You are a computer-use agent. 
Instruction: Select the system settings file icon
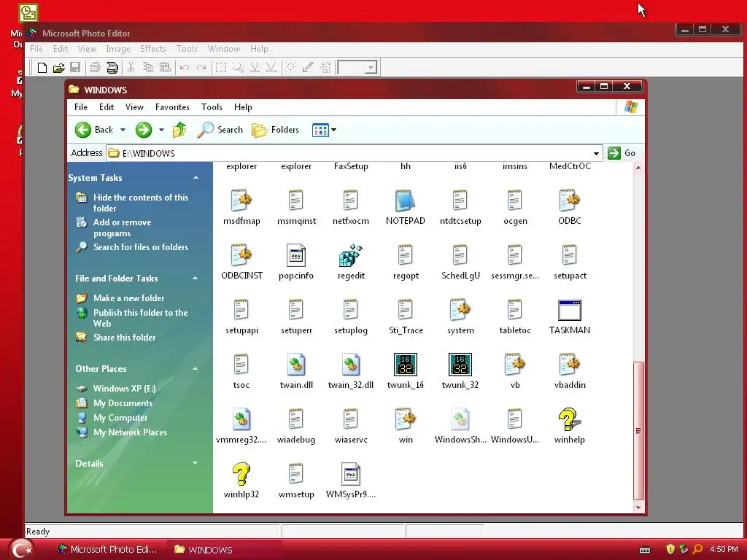click(460, 310)
